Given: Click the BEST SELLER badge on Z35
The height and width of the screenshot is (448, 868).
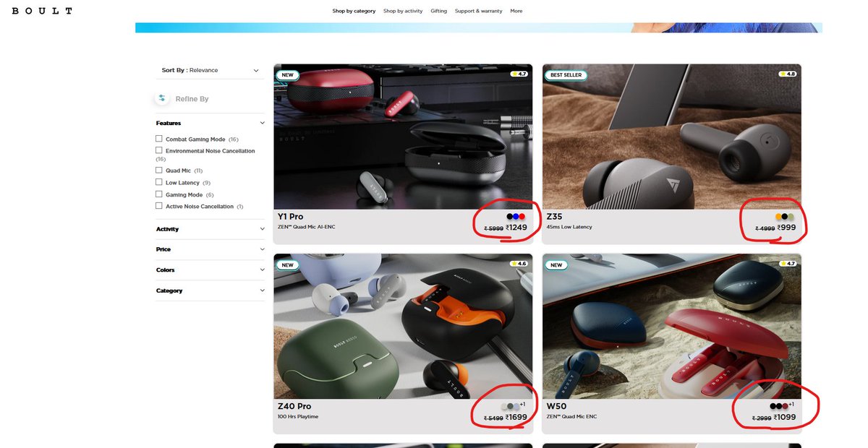Looking at the screenshot, I should click(x=566, y=75).
